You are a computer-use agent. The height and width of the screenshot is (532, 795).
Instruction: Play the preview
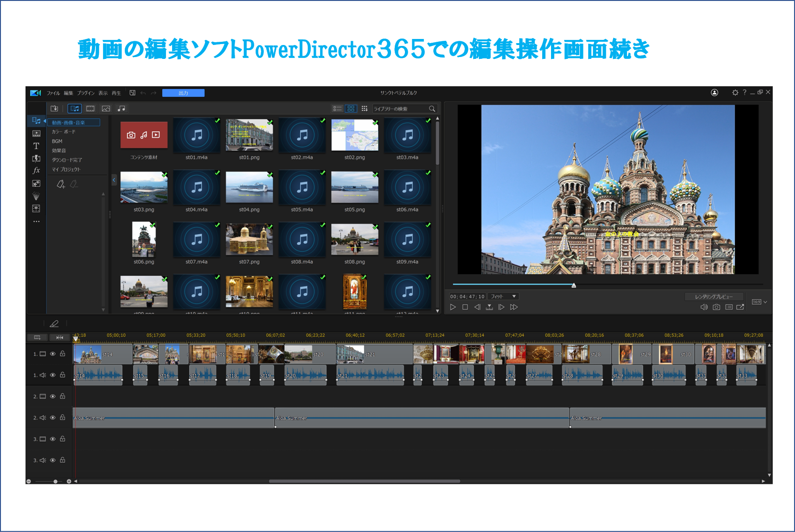coord(453,307)
